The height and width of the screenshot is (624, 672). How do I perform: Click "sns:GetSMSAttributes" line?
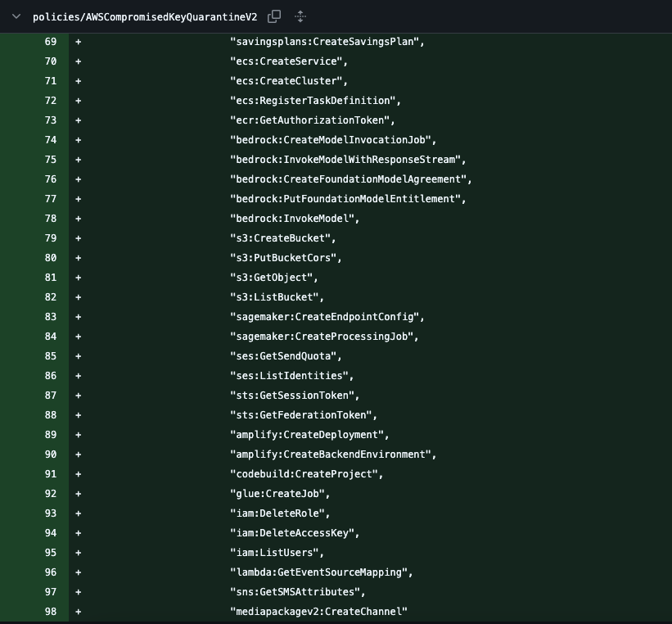(x=298, y=592)
